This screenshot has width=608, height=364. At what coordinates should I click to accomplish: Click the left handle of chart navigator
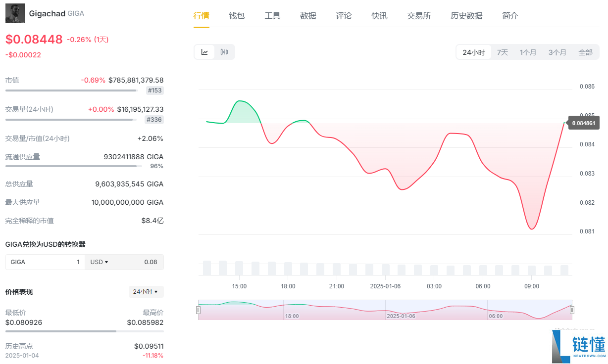[199, 310]
